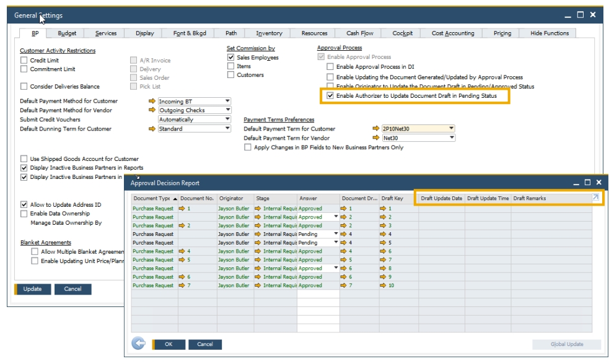Enable the Credit Limit checkbox
Screen dimensions: 609x364
coord(24,61)
